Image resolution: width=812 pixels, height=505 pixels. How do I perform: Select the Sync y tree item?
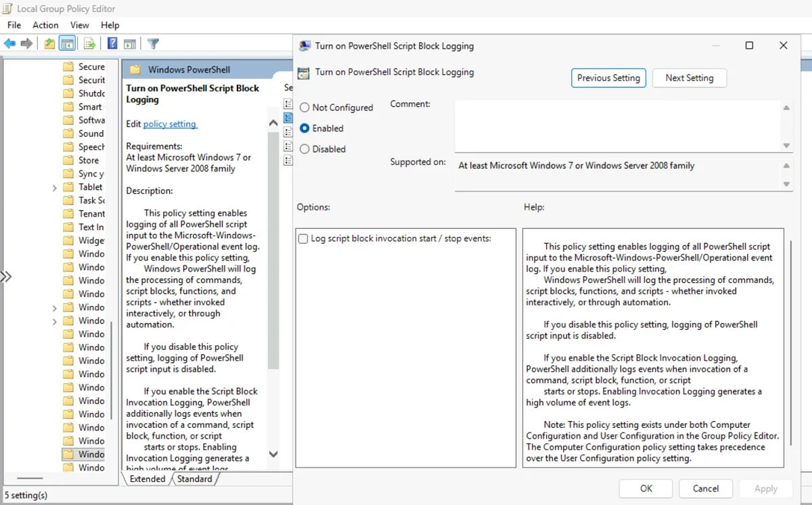91,174
